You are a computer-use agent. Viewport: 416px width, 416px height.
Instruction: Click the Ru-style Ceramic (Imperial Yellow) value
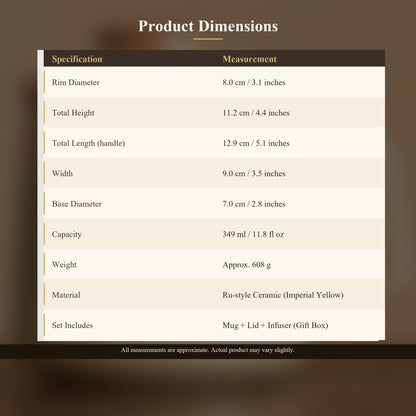(x=283, y=295)
